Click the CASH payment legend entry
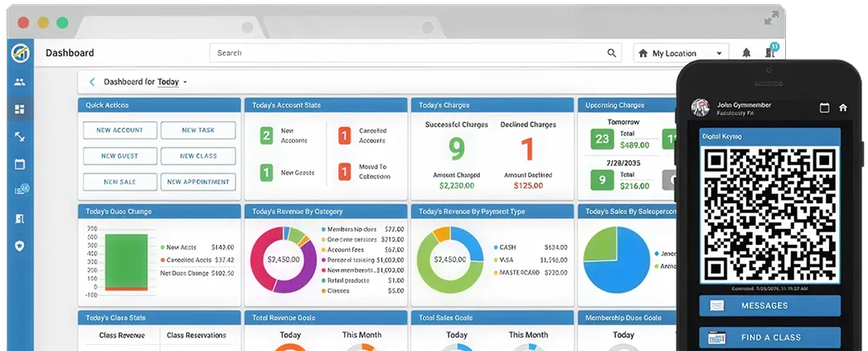The height and width of the screenshot is (351, 868). [530, 247]
